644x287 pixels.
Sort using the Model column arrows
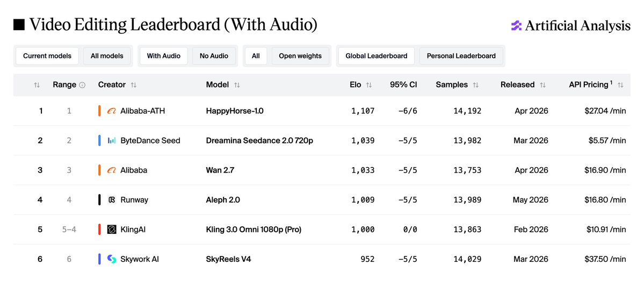237,85
